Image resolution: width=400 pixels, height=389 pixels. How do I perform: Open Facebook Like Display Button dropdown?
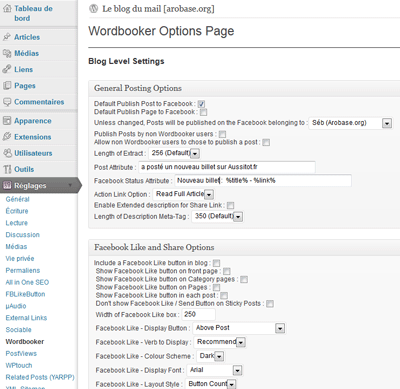(239, 328)
